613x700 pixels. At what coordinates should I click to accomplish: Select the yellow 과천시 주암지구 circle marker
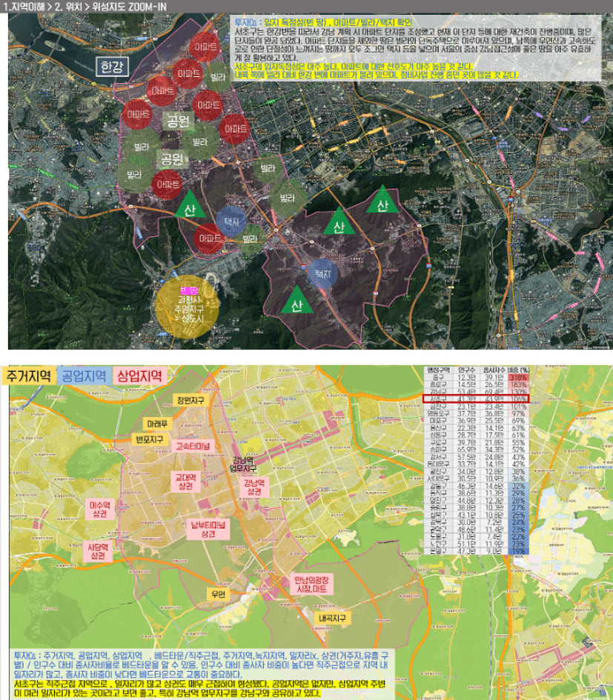[x=188, y=307]
